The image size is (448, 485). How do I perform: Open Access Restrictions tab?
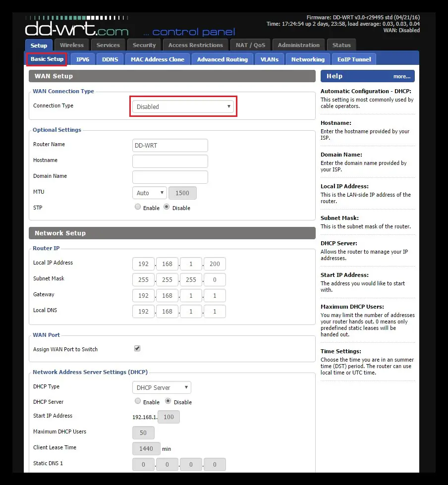point(196,45)
